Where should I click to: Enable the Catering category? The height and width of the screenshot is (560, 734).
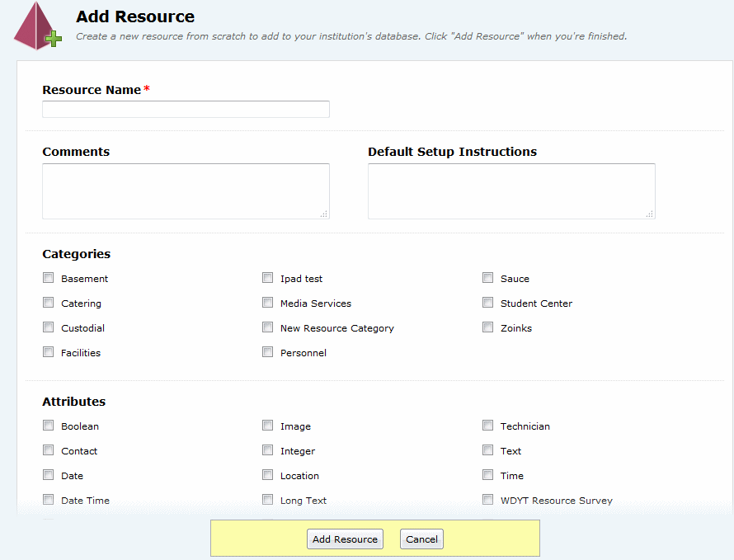tap(49, 303)
